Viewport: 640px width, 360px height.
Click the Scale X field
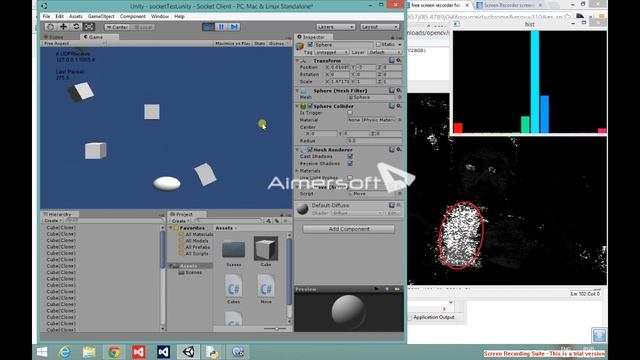(340, 82)
